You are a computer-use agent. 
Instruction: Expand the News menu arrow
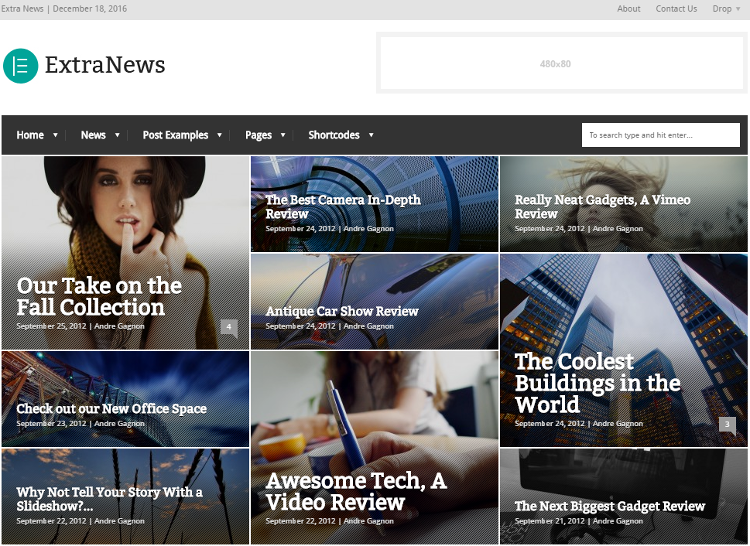click(x=117, y=135)
